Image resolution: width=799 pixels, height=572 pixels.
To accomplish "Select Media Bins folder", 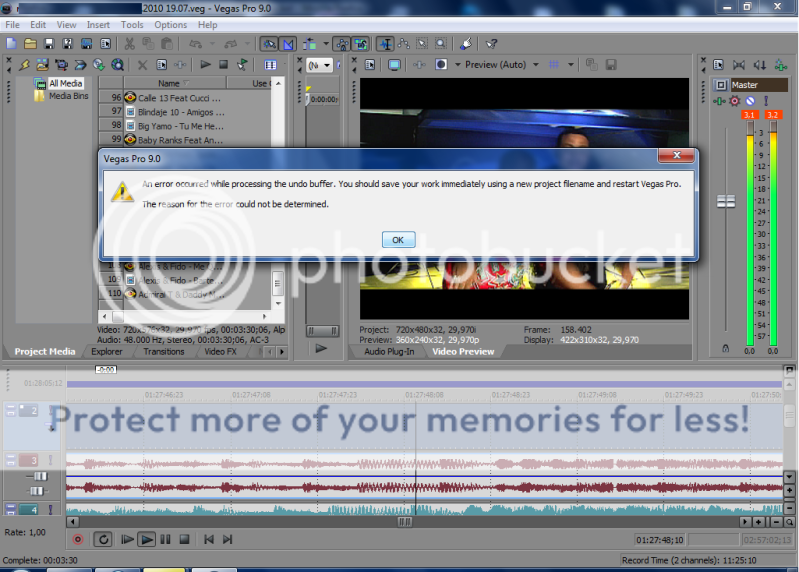I will coord(68,96).
